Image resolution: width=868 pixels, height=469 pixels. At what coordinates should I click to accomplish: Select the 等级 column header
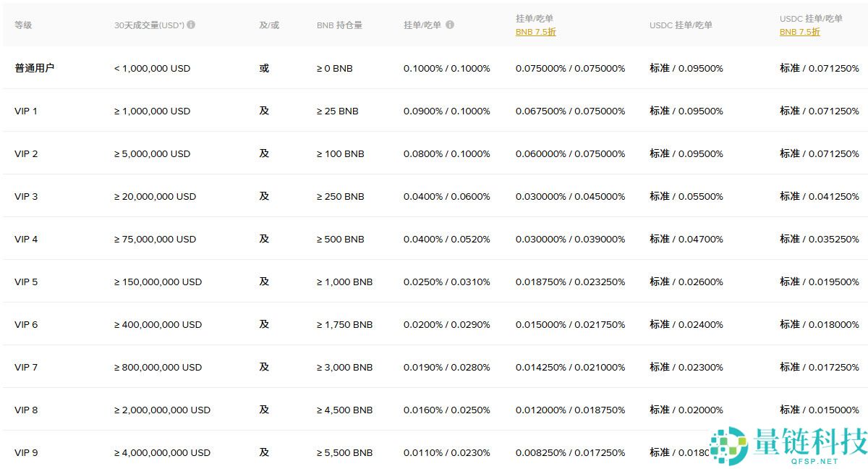22,24
